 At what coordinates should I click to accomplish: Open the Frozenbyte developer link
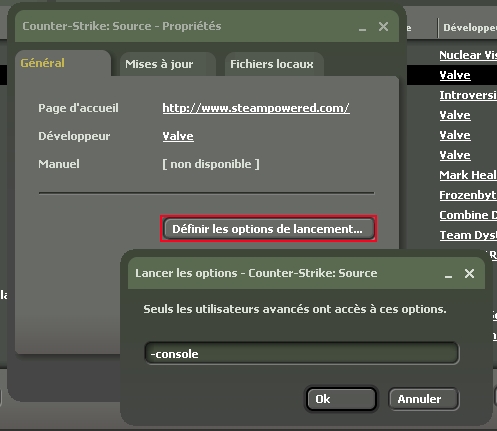tap(468, 195)
